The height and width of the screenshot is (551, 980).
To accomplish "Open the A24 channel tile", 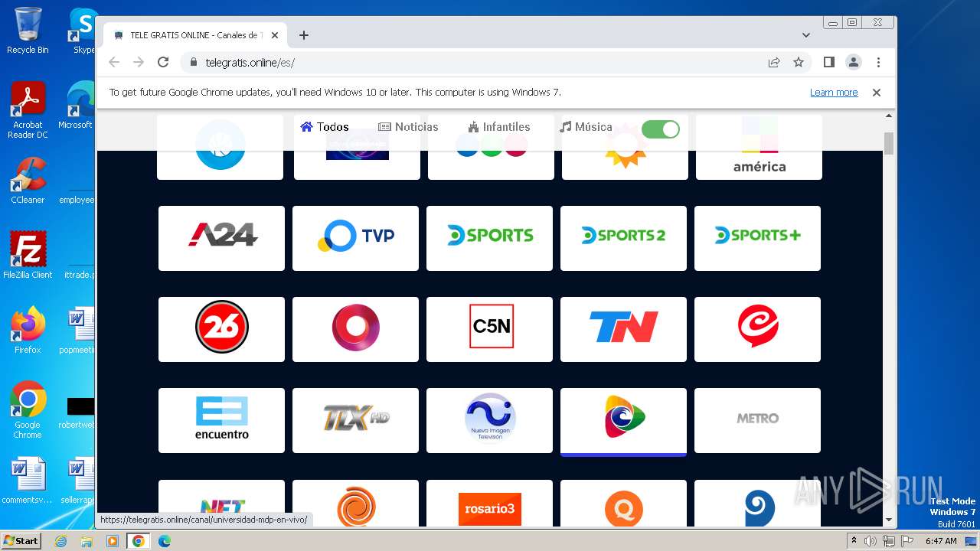I will [221, 238].
